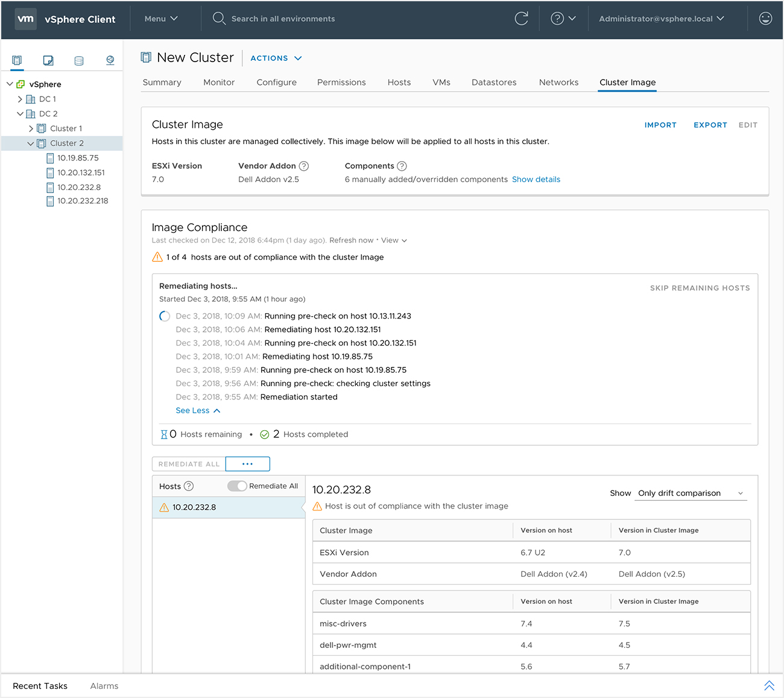This screenshot has height=698, width=784.
Task: Open Show details for added components
Action: point(536,179)
